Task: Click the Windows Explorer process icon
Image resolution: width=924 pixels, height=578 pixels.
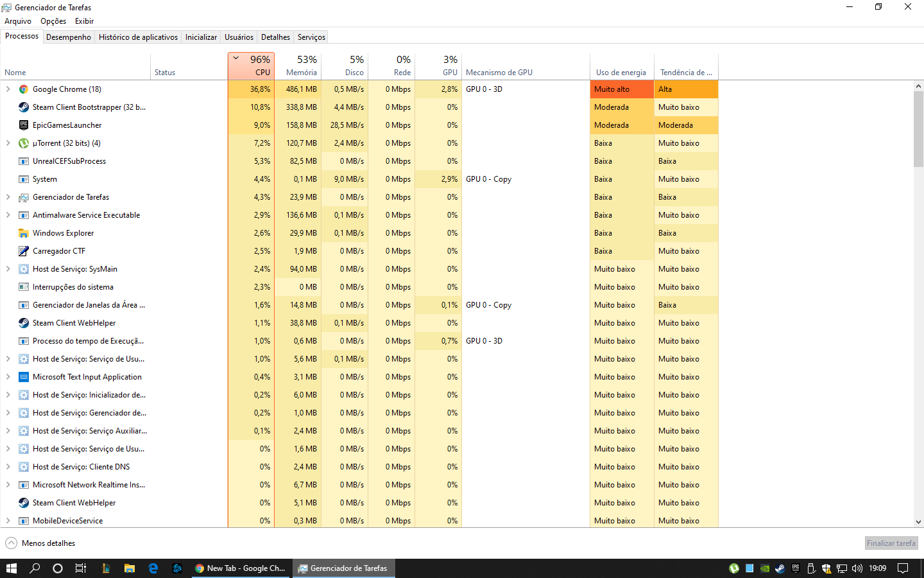Action: 24,233
